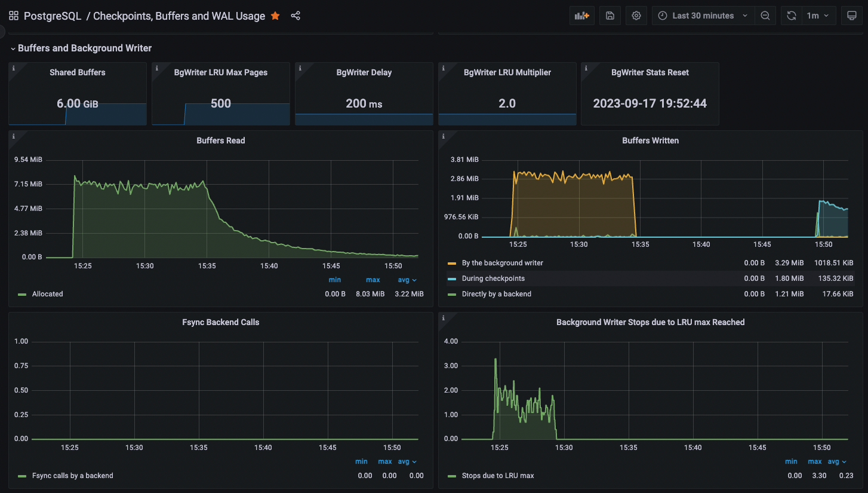This screenshot has width=868, height=493.
Task: Save the dashboard with disk icon
Action: click(610, 16)
